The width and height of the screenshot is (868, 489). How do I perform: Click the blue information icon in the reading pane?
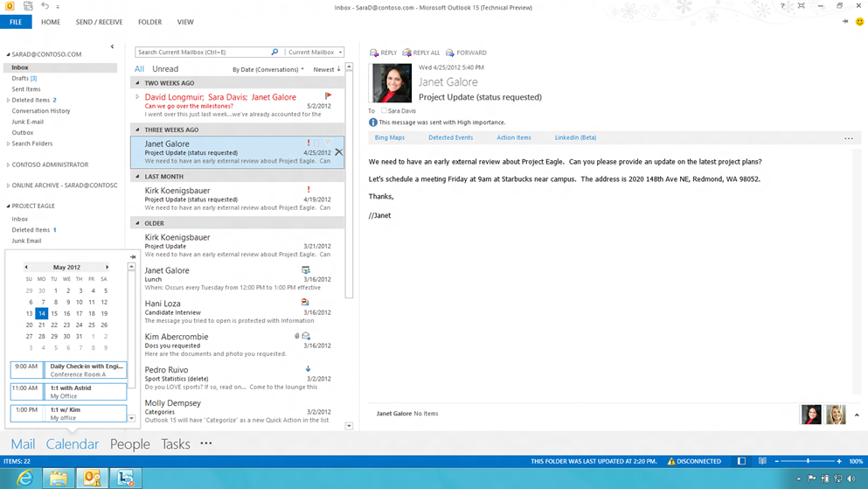click(x=373, y=122)
